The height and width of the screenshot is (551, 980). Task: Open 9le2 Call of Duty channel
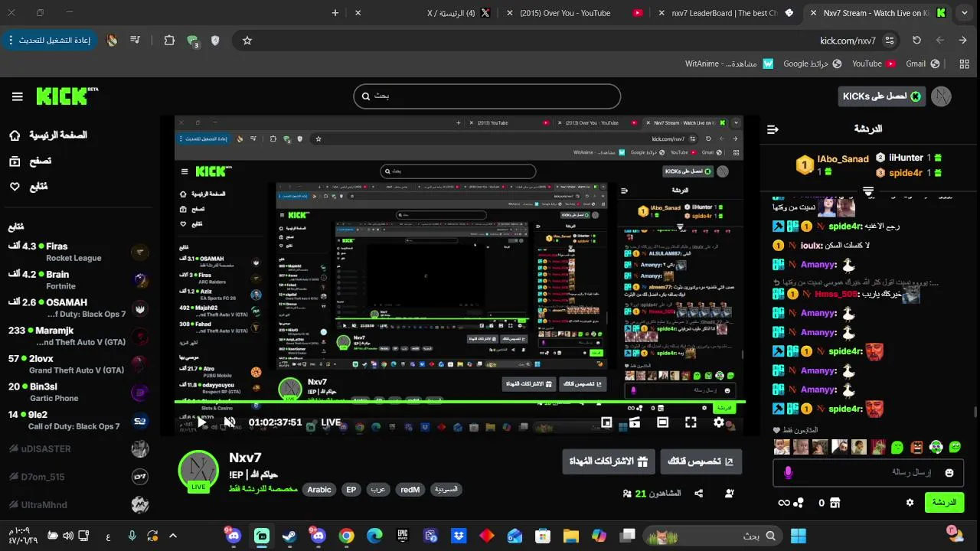point(78,420)
